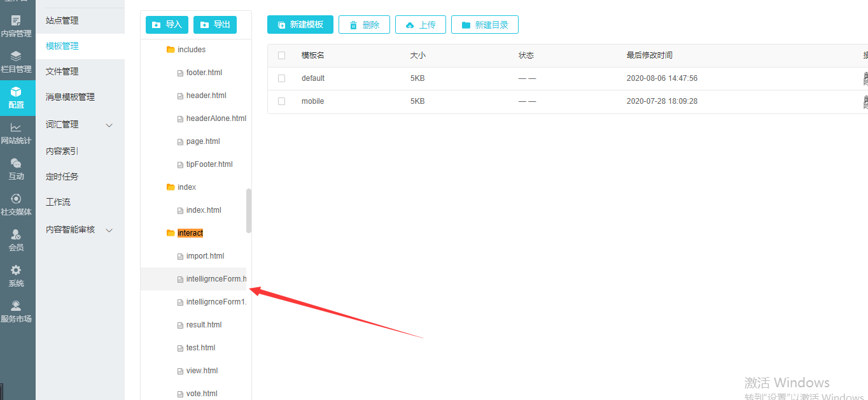Expand the 内容智能审核 submenu arrow
This screenshot has width=868, height=400.
[109, 230]
